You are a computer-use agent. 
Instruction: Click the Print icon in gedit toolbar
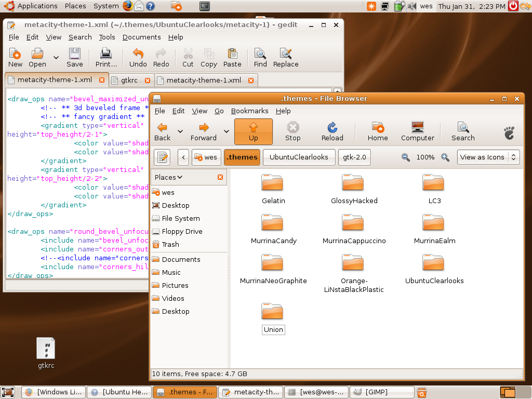(106, 58)
